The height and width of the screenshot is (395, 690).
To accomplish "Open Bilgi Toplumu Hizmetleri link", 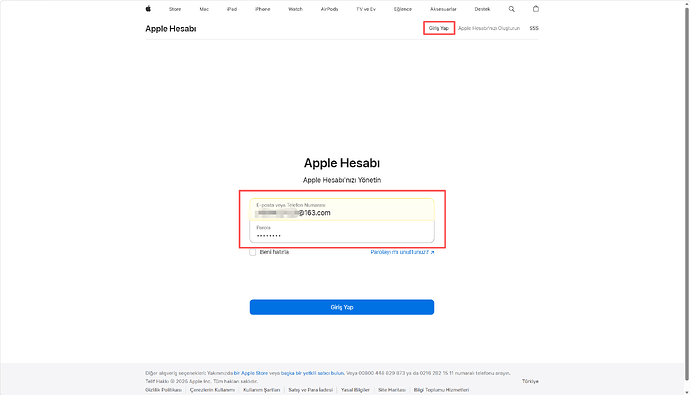I will (x=441, y=390).
